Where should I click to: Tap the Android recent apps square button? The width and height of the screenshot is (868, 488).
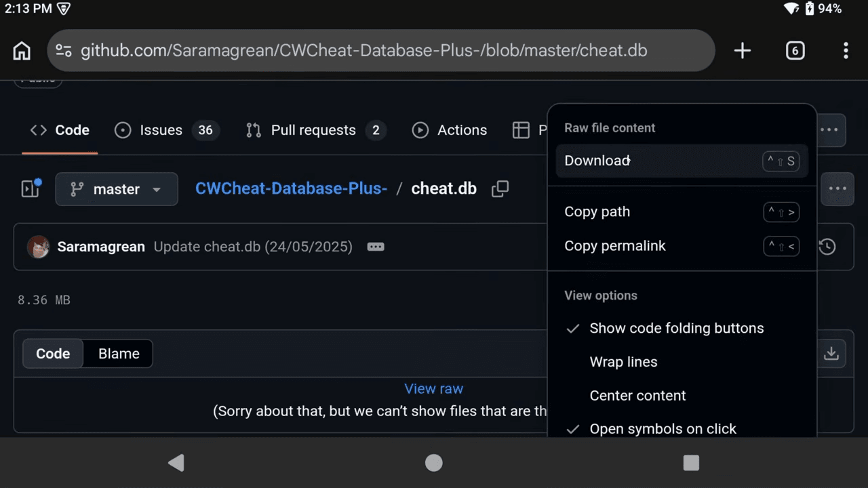tap(691, 463)
